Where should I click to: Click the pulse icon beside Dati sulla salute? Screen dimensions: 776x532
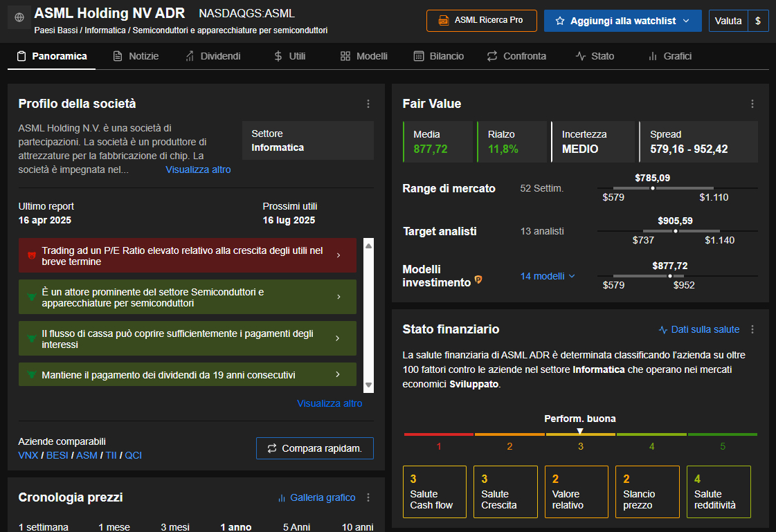663,330
